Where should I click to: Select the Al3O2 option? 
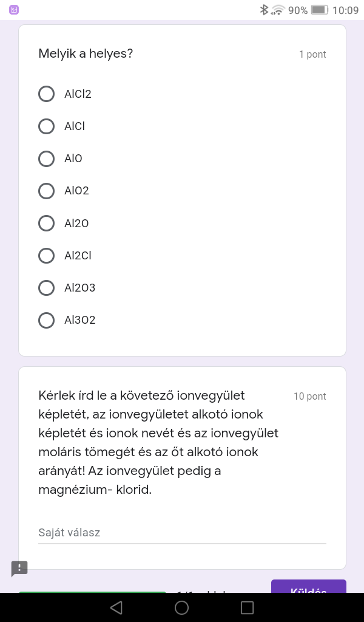tap(47, 320)
